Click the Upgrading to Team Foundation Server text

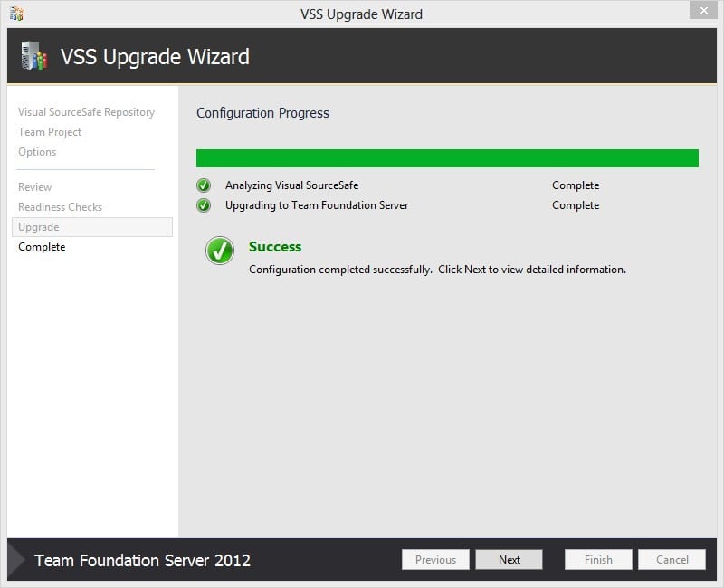317,205
